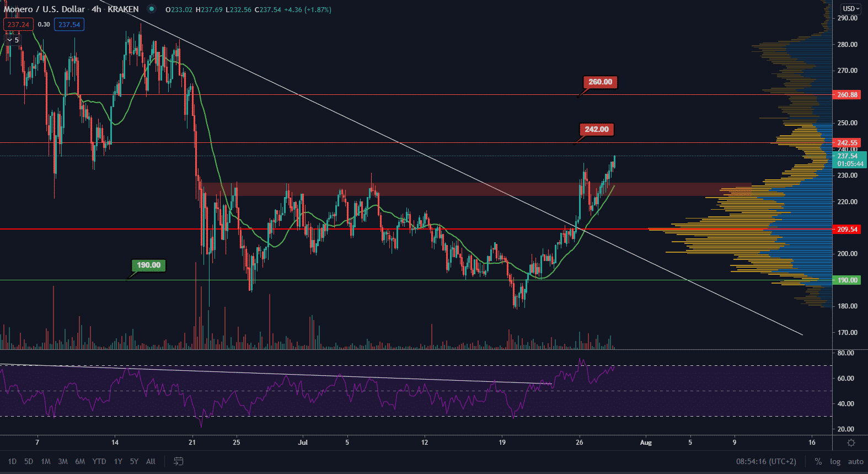This screenshot has width=868, height=474.
Task: Toggle percentage scale with % button
Action: [818, 461]
